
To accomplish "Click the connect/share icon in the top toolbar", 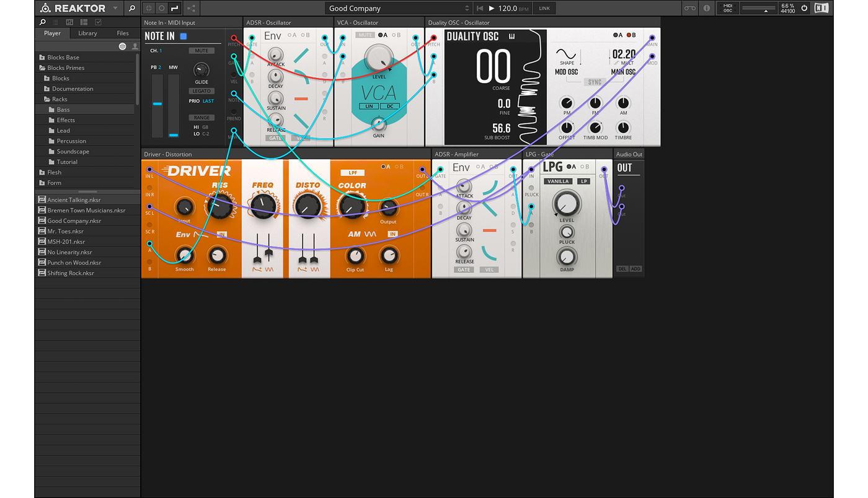I will point(191,8).
